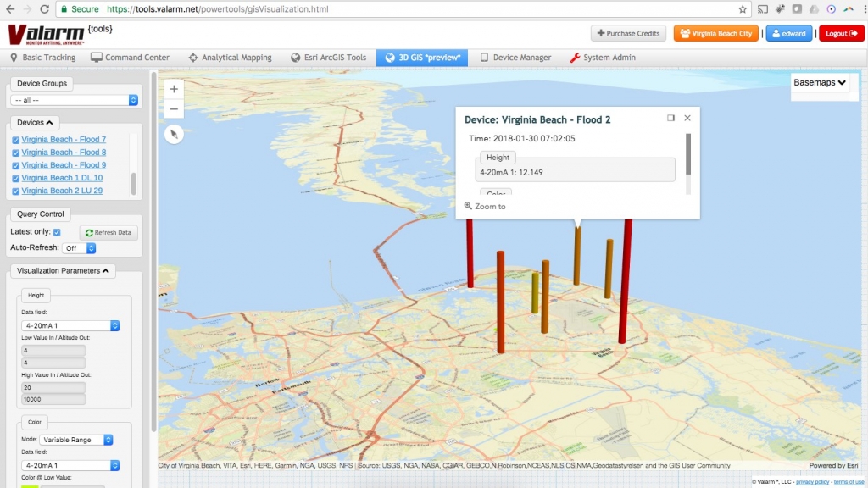Uncheck Virginia Beach 1 DL 10 checkbox
Image resolution: width=868 pixels, height=488 pixels.
tap(15, 178)
